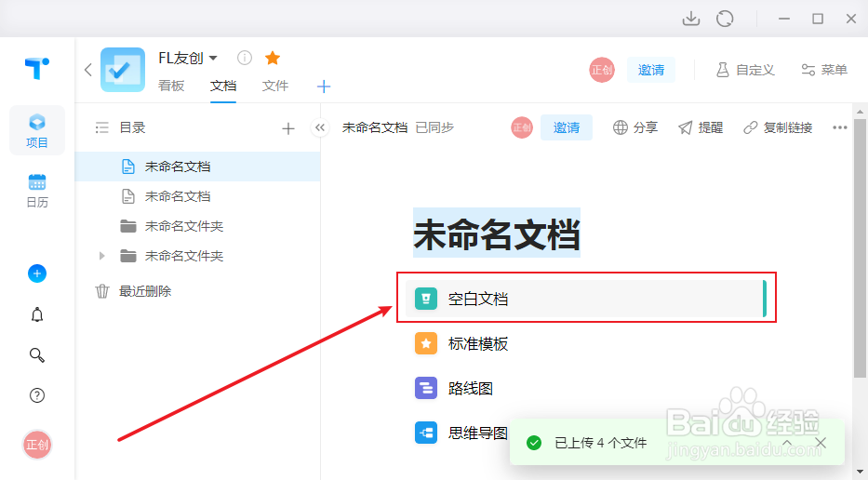Expand the second 未命名文件夹 triangle
The height and width of the screenshot is (480, 868).
101,256
